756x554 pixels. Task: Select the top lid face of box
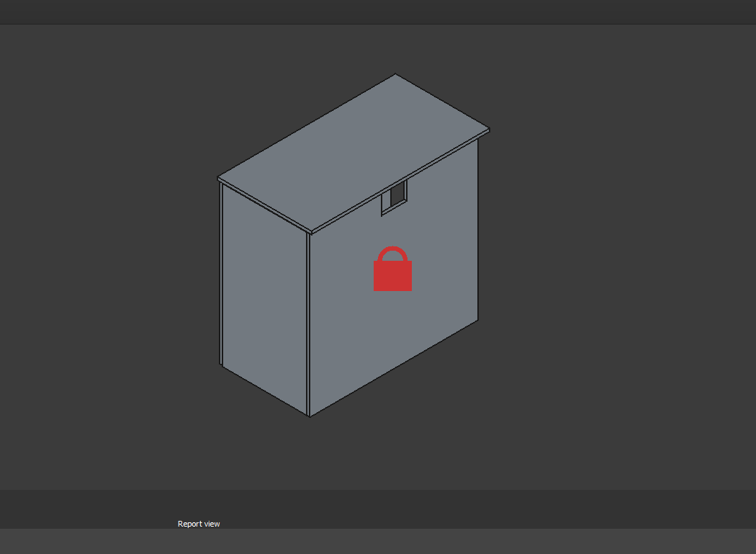click(353, 153)
